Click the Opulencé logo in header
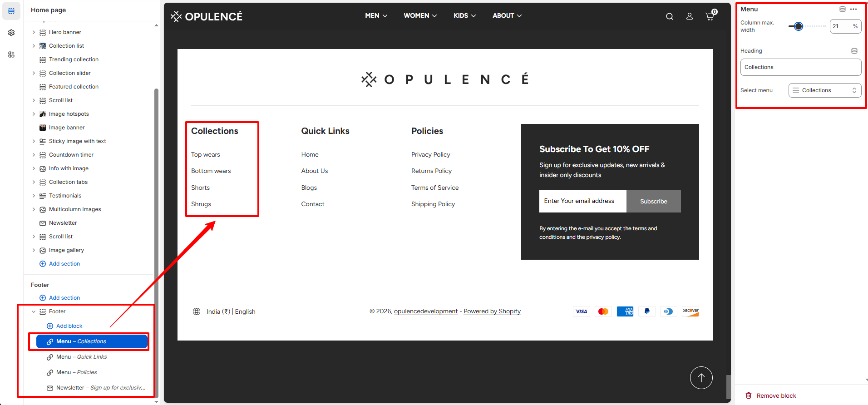868x405 pixels. [x=207, y=16]
